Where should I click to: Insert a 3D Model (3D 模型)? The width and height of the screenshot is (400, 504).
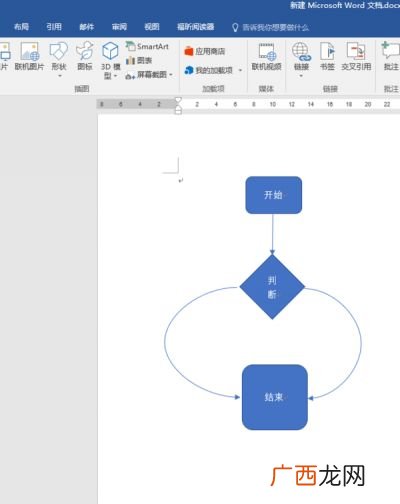(110, 60)
